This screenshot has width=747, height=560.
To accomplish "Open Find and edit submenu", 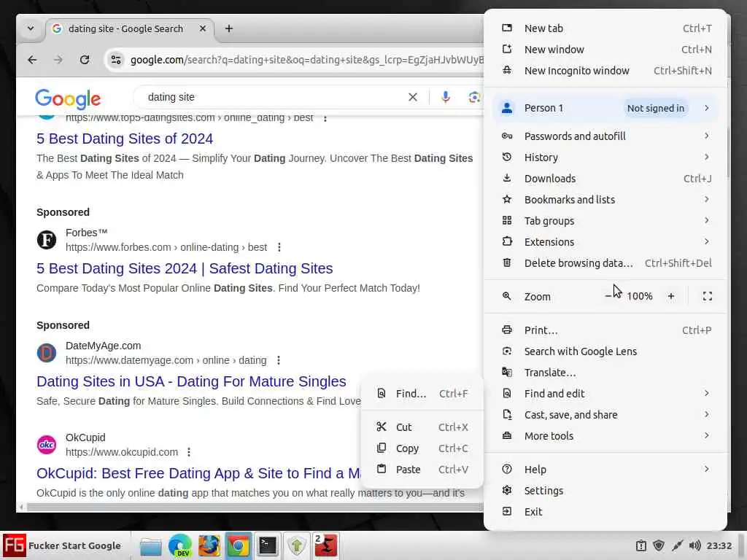I will [606, 393].
